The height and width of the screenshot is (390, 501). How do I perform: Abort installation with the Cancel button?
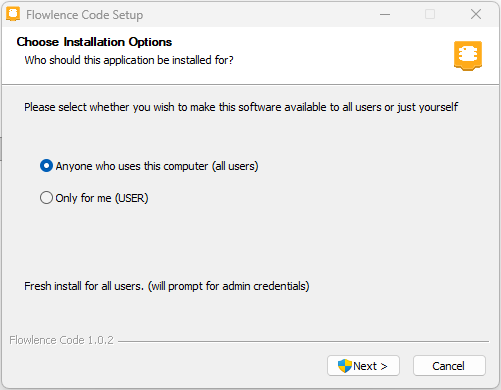pos(449,366)
